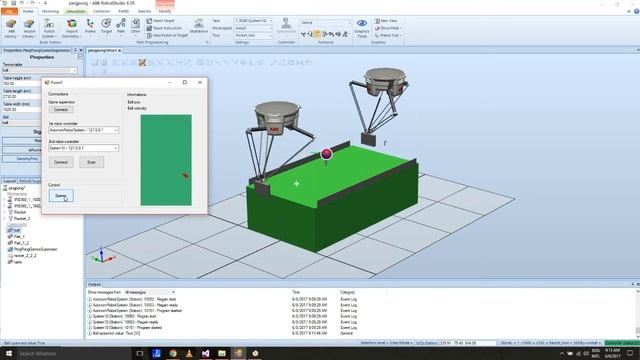This screenshot has height=360, width=640.
Task: Click the Windows search box
Action: (73, 353)
